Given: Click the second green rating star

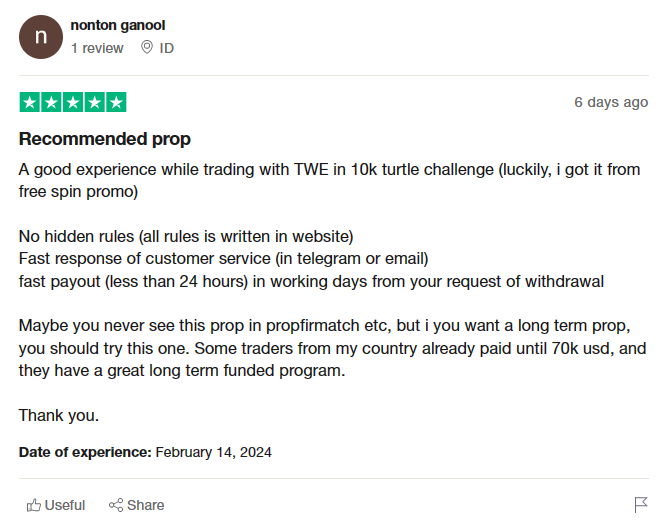Looking at the screenshot, I should (51, 102).
